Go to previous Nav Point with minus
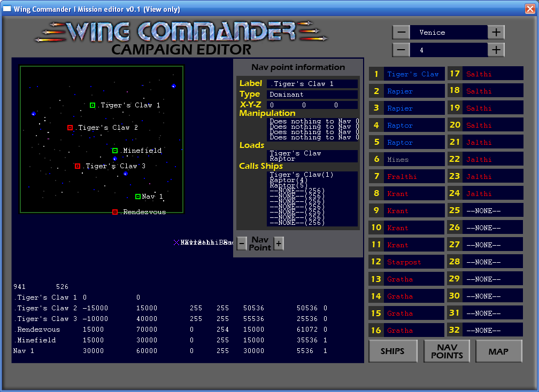Viewport: 539px width, 392px height. 242,244
